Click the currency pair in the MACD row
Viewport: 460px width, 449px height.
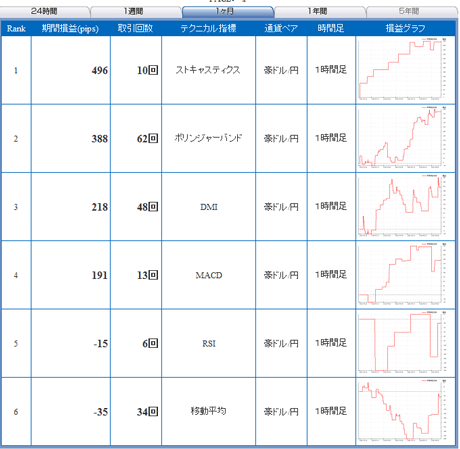[281, 275]
